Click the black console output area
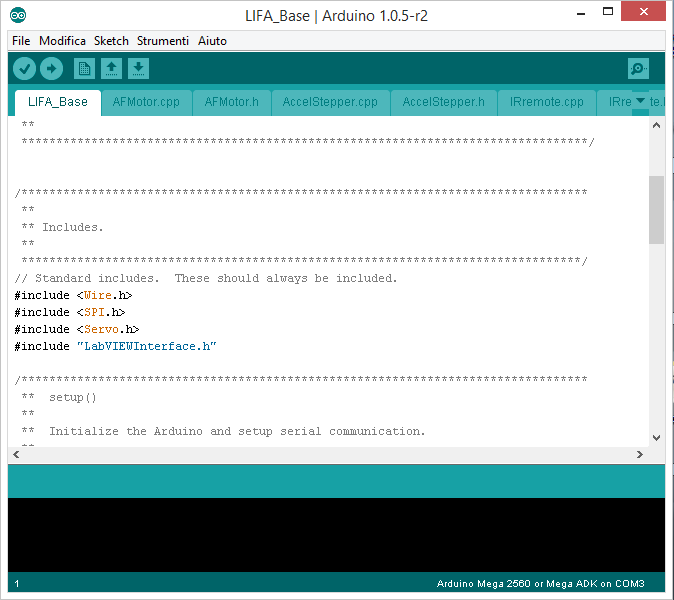Image resolution: width=674 pixels, height=600 pixels. pos(337,535)
